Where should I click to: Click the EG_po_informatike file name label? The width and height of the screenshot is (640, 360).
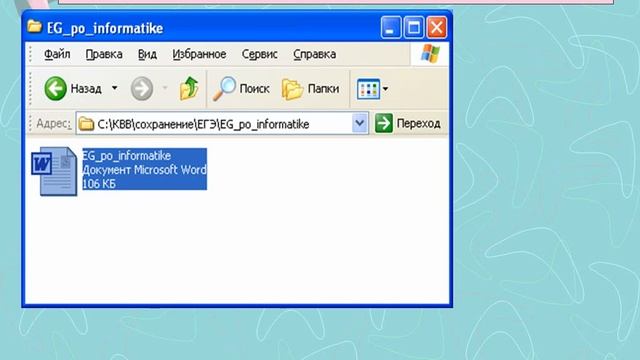pos(127,156)
